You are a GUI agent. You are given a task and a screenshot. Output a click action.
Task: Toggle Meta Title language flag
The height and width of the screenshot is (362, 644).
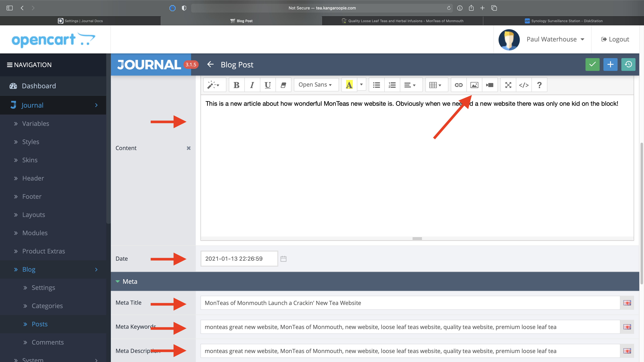coord(627,303)
